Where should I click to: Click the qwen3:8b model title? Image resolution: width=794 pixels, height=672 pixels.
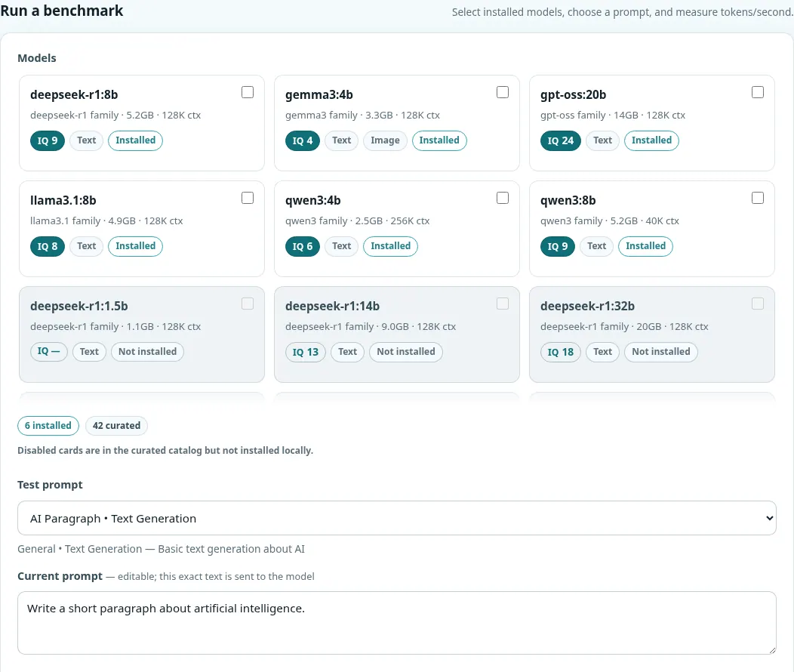[568, 201]
